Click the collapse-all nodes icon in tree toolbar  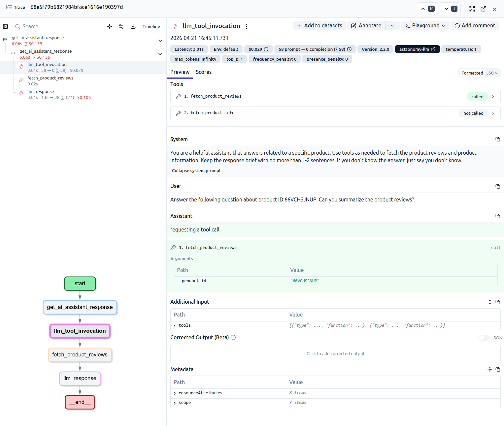coord(110,26)
